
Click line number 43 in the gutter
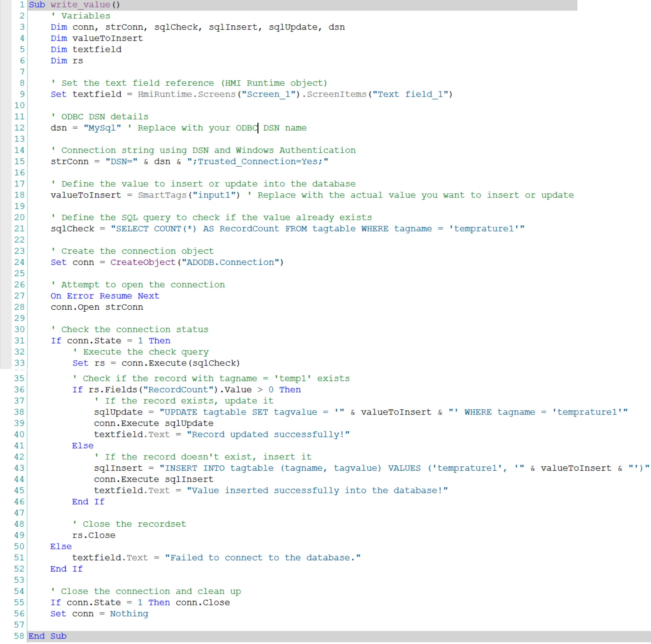pos(19,468)
